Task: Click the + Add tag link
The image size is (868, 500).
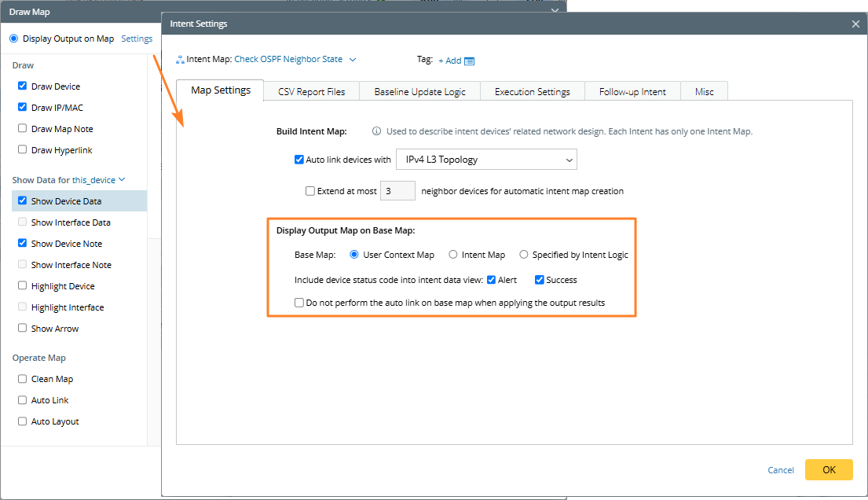Action: click(x=449, y=61)
